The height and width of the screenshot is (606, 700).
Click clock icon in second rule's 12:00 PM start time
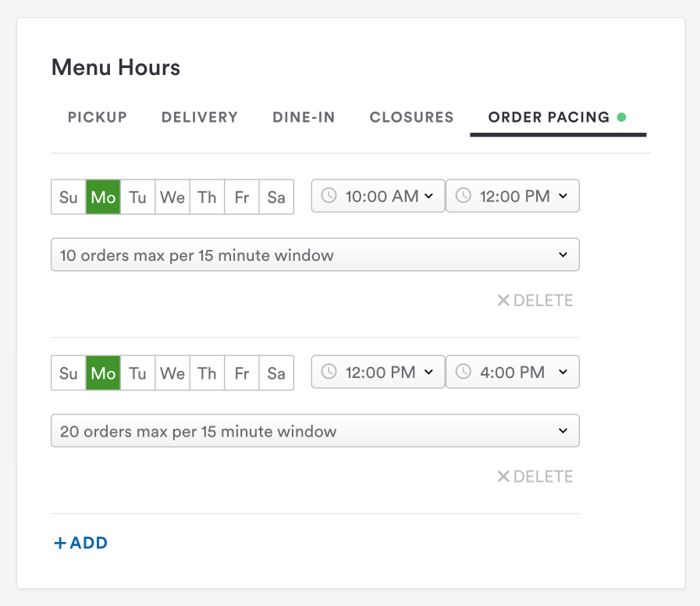tap(329, 373)
